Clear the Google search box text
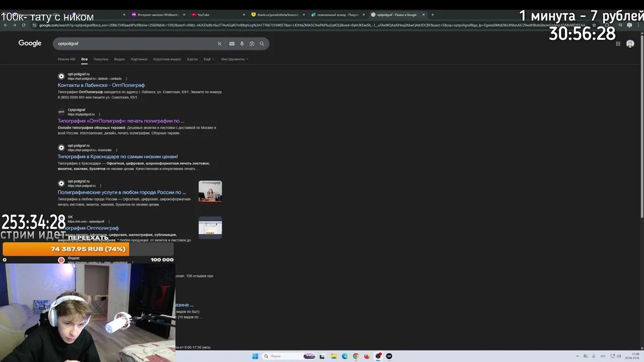This screenshot has width=644, height=362. click(x=219, y=44)
